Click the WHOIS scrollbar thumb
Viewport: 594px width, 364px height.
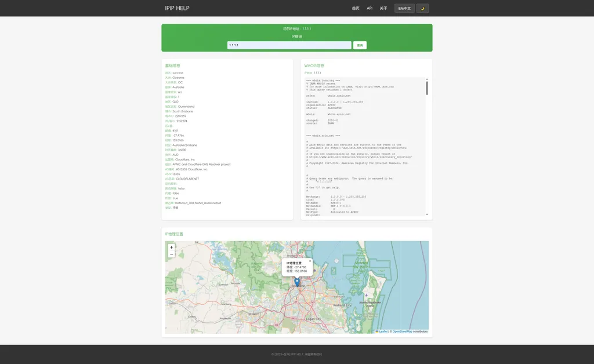[x=427, y=88]
